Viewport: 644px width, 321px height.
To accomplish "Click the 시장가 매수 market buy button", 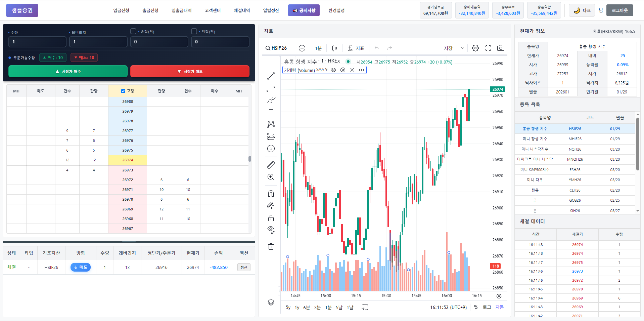I will click(68, 71).
